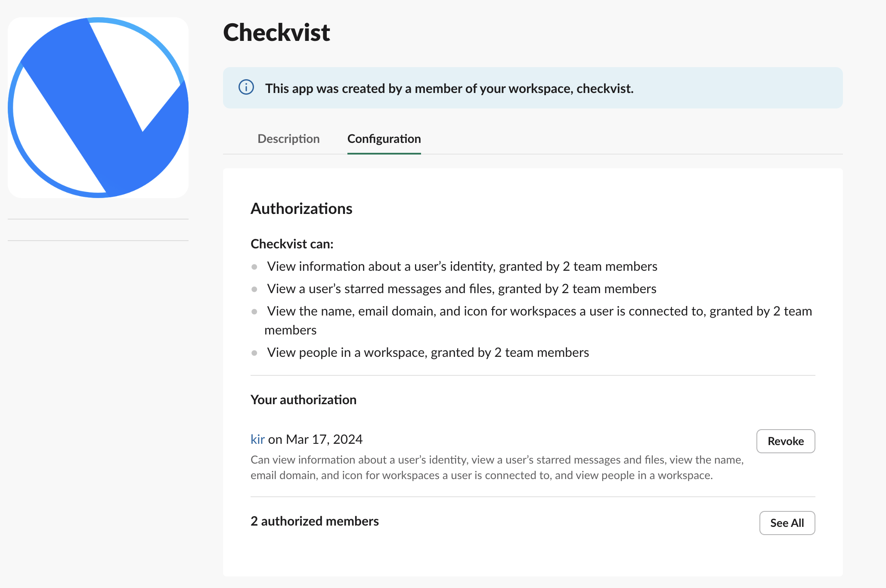Click the 2 authorized members label

[314, 521]
